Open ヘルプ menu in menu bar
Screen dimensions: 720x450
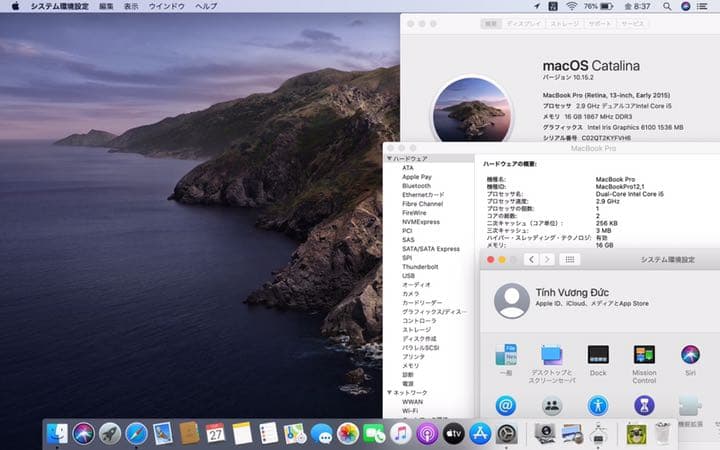click(x=206, y=6)
